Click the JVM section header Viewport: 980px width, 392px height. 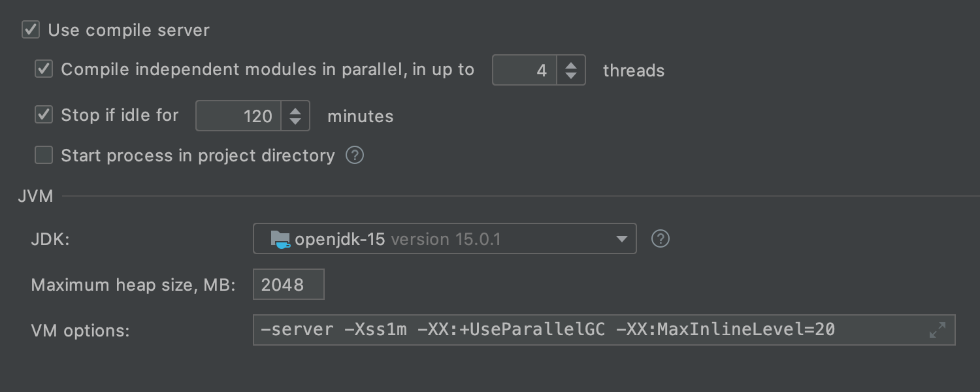[x=35, y=196]
